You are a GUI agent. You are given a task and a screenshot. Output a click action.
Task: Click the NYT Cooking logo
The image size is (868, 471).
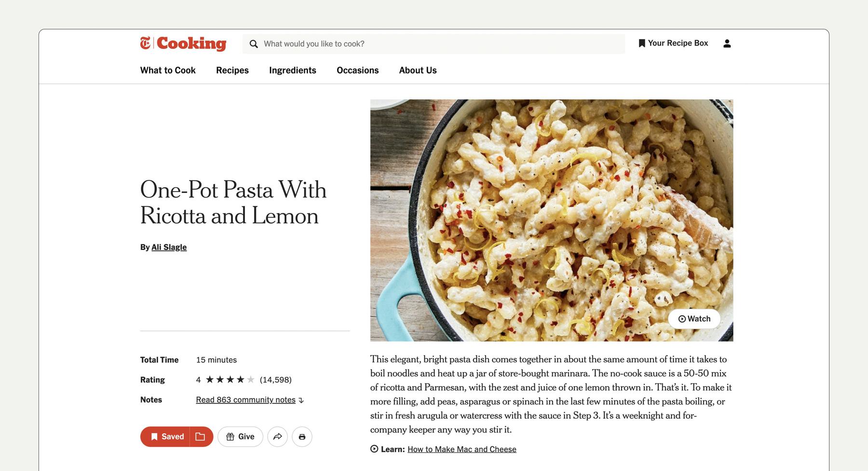pos(183,43)
